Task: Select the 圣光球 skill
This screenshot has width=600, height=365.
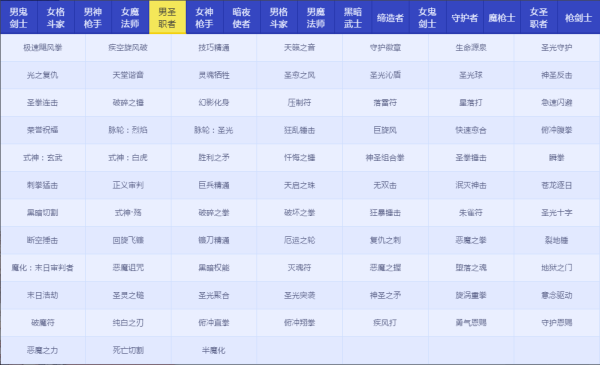Action: pyautogui.click(x=471, y=75)
